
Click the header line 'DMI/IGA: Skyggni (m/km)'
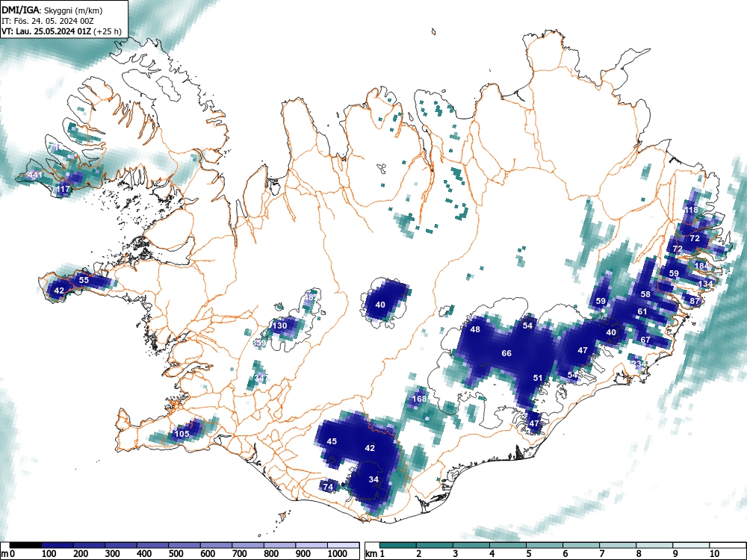click(52, 10)
